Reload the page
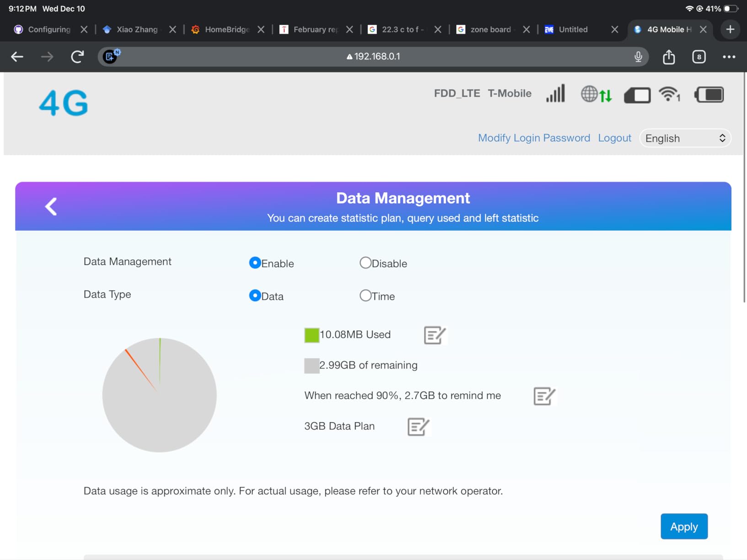Viewport: 747px width, 560px height. (x=77, y=57)
